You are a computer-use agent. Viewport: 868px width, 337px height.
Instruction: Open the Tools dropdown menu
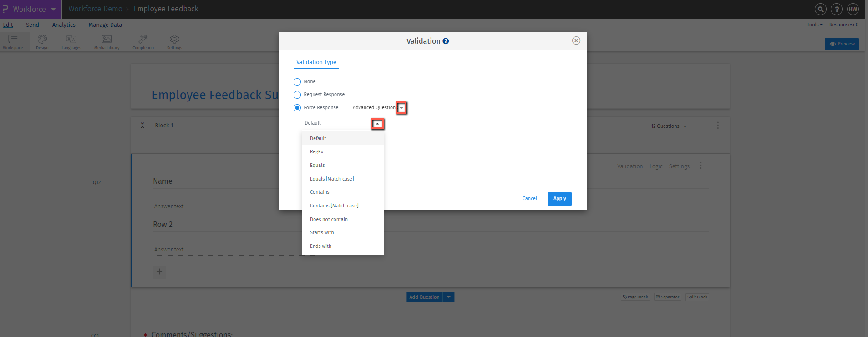point(814,25)
